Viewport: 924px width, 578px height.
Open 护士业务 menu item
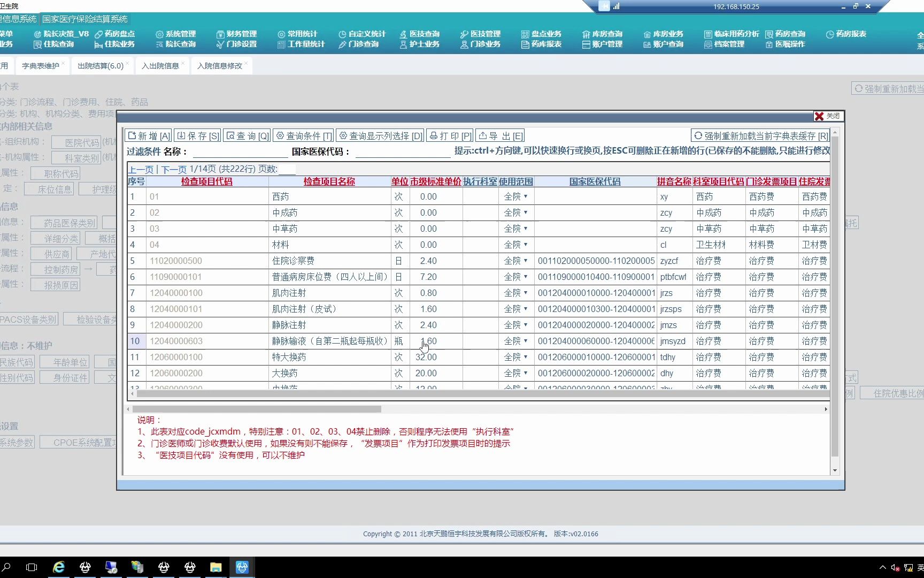click(420, 44)
